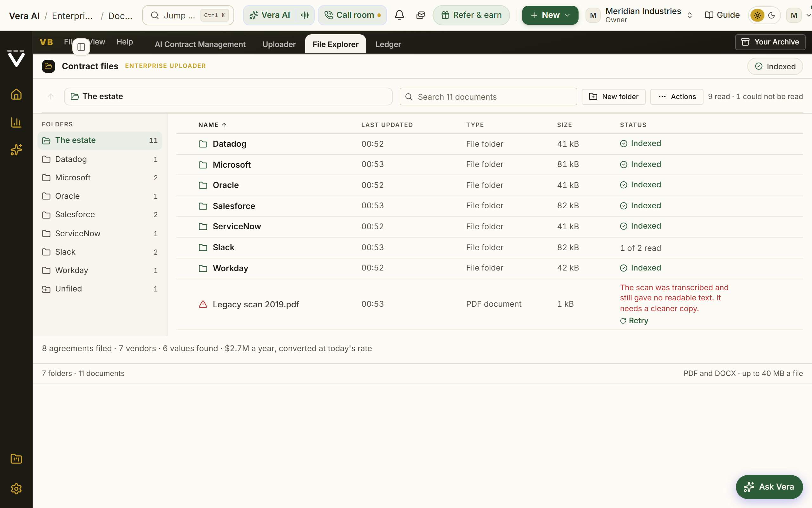Open the Oracle folder row in list
Viewport: 812px width, 508px height.
[489, 185]
